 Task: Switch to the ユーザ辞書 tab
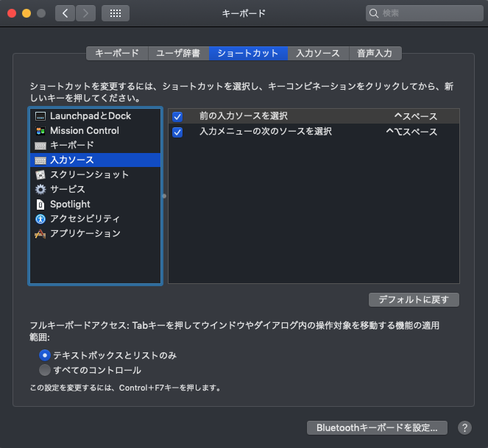178,53
